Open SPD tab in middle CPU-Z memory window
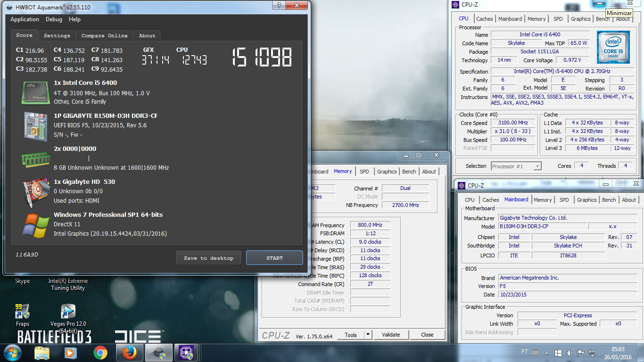Screen dimensions: 644x362 [x=364, y=172]
